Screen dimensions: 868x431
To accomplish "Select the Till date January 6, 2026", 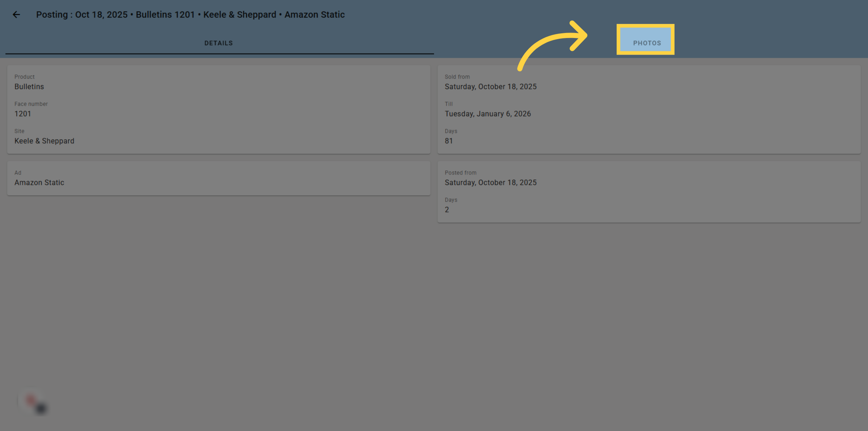I will (488, 114).
